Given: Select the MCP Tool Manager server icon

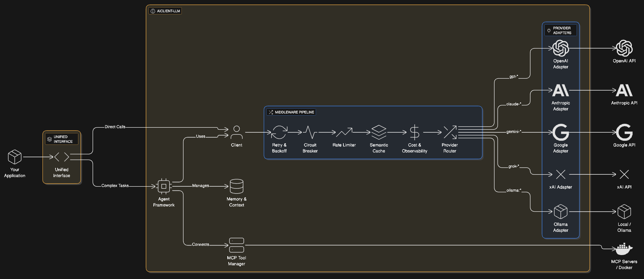Looking at the screenshot, I should (x=237, y=245).
